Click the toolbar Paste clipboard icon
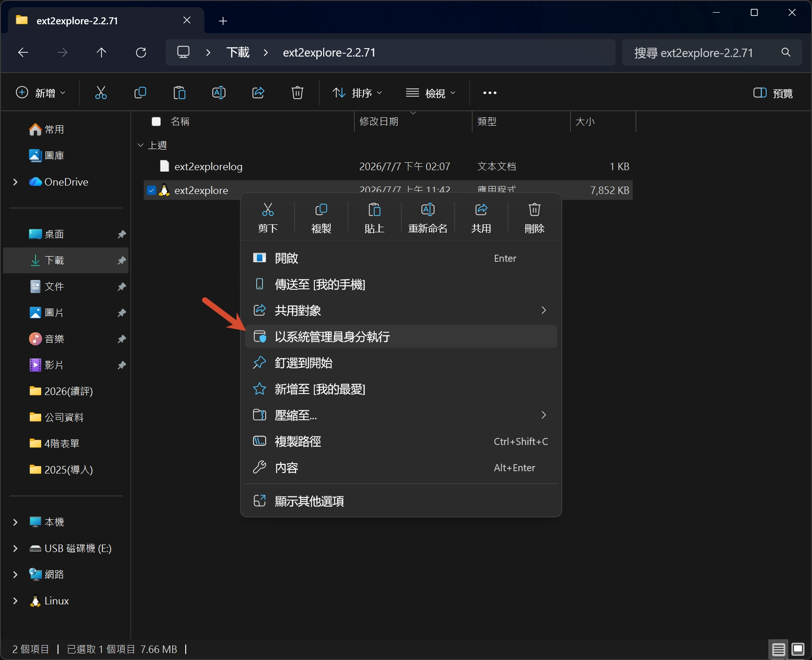The height and width of the screenshot is (660, 812). (x=180, y=93)
